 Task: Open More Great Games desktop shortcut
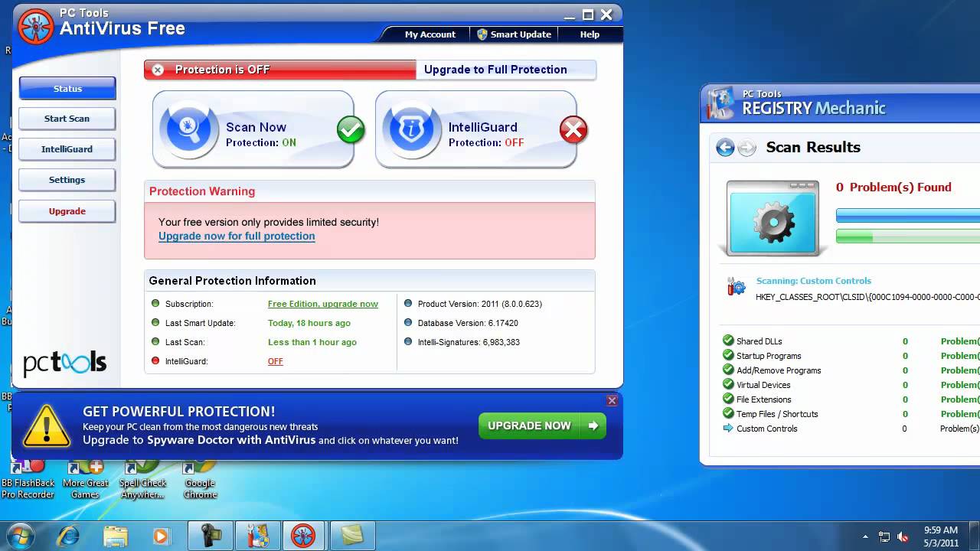pos(85,479)
